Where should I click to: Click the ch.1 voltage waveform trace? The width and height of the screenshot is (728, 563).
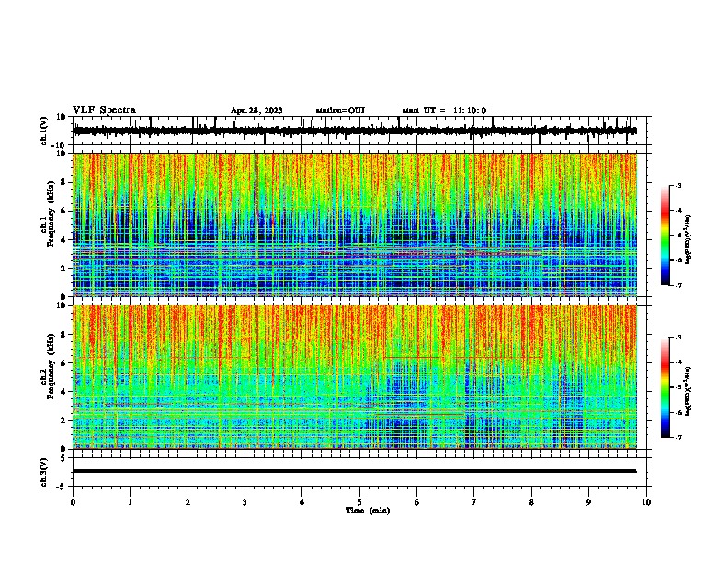pyautogui.click(x=354, y=131)
